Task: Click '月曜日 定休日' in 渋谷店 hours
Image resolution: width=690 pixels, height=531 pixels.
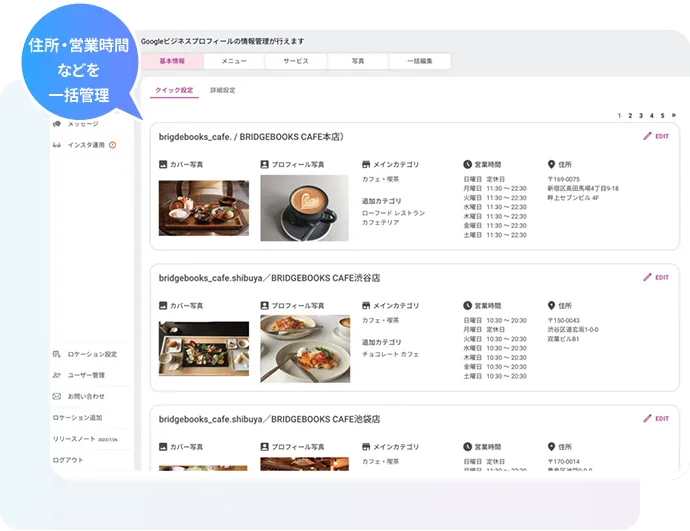Action: (484, 330)
